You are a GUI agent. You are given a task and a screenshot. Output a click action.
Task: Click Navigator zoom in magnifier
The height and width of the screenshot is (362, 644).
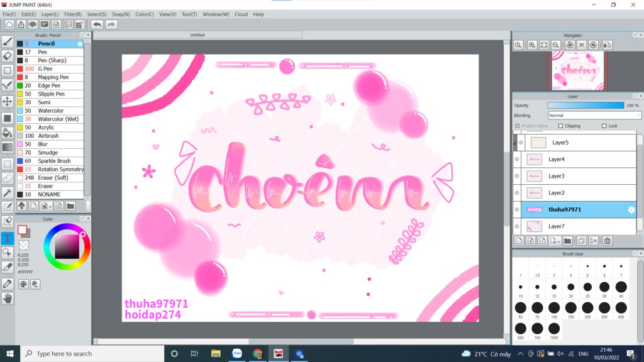click(x=532, y=45)
